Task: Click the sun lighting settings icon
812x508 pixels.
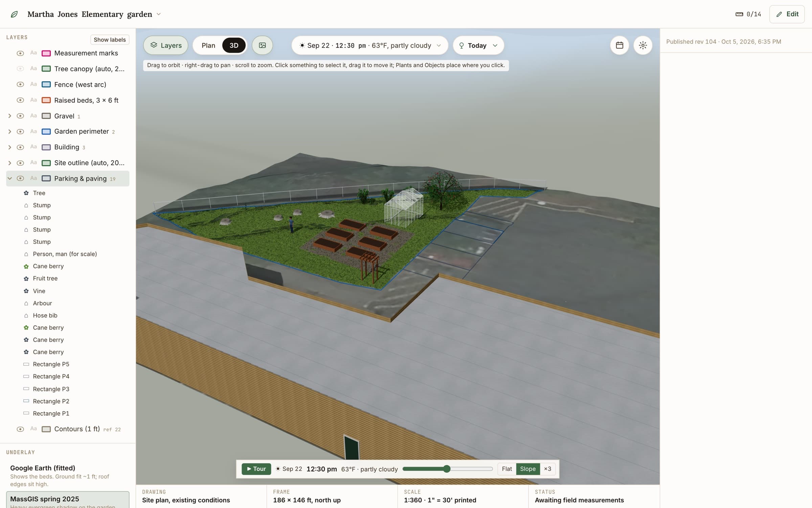Action: (643, 45)
